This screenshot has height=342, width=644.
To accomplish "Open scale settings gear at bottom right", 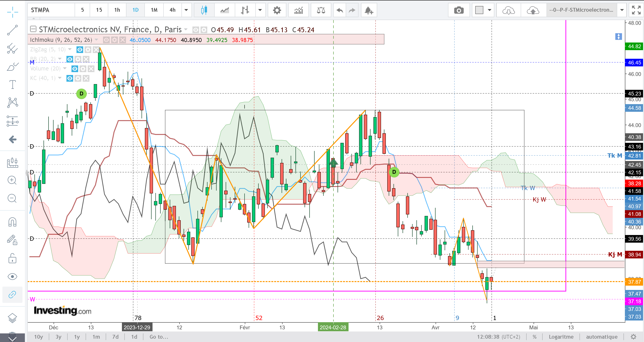I will pyautogui.click(x=633, y=337).
